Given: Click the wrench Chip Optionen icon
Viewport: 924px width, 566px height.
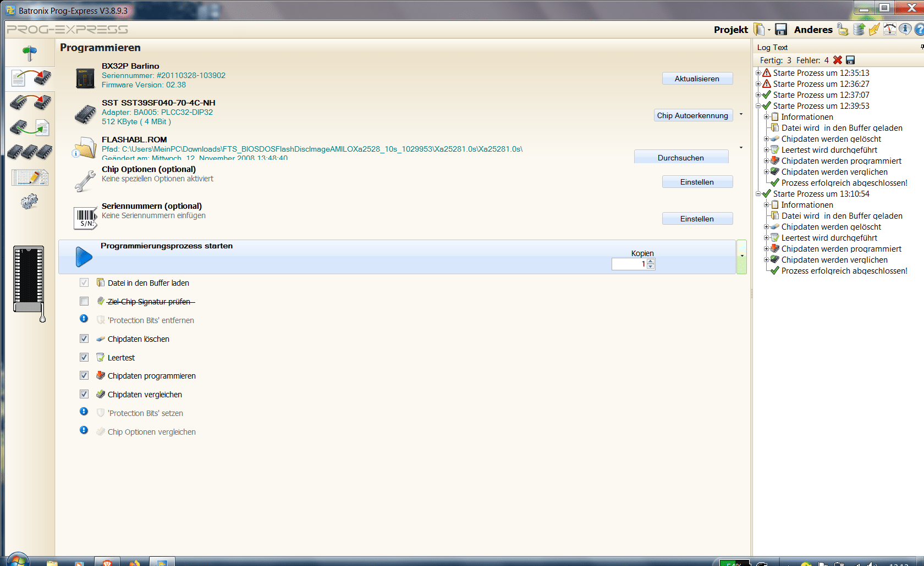Looking at the screenshot, I should click(85, 181).
